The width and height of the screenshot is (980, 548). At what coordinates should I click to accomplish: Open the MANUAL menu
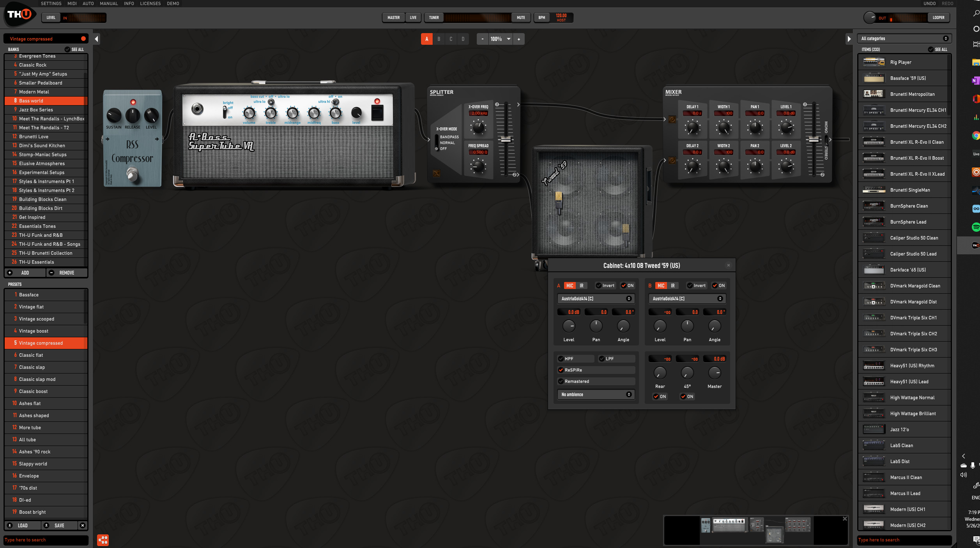point(109,4)
